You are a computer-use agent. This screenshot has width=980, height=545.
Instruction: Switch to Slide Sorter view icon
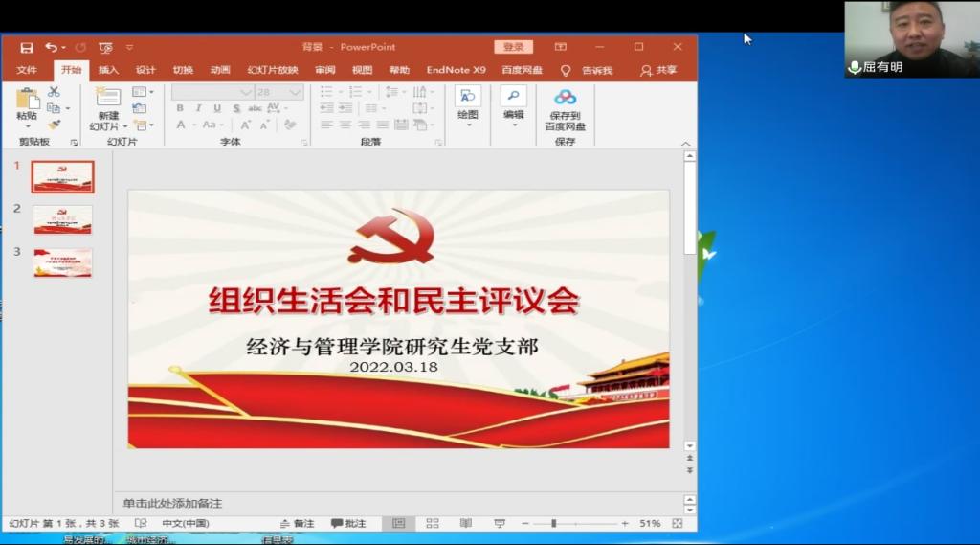pos(433,523)
